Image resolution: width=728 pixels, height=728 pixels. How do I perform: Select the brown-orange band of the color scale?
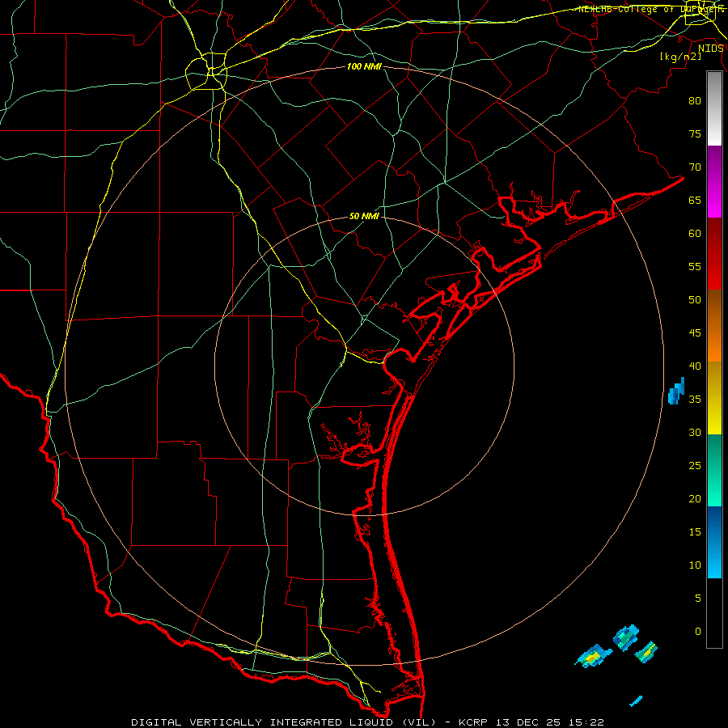click(714, 326)
